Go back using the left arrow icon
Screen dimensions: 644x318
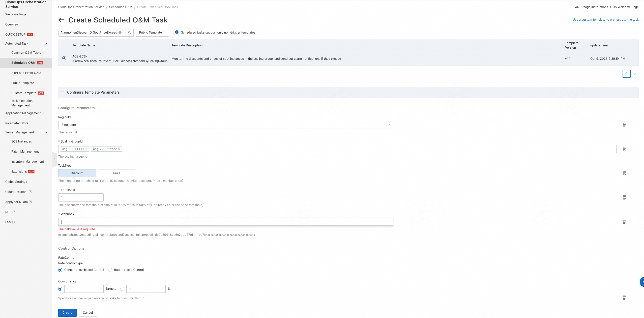click(x=61, y=20)
